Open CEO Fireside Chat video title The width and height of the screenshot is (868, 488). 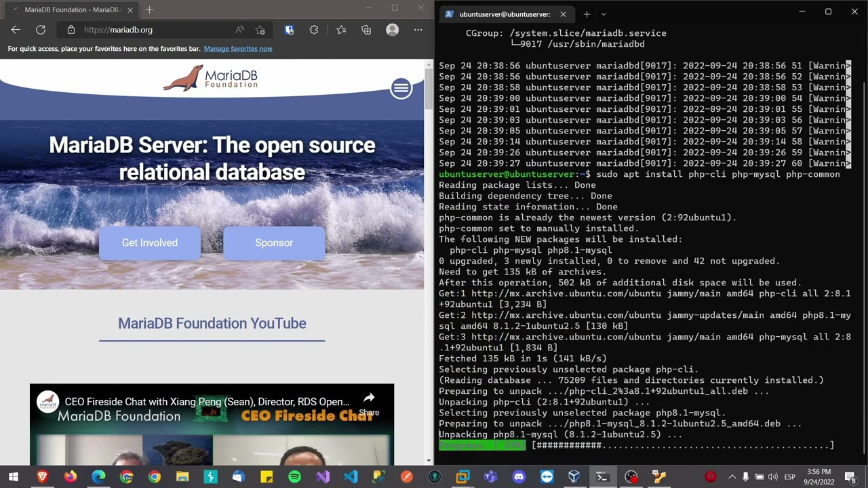click(x=208, y=402)
